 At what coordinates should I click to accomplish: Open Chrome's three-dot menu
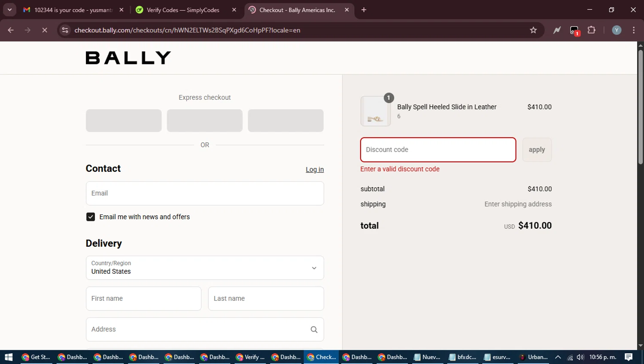click(634, 30)
